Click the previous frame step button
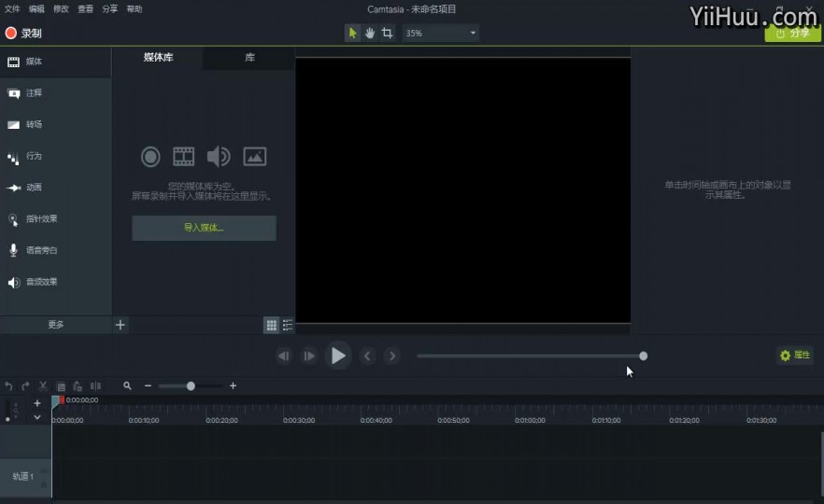The height and width of the screenshot is (504, 824). [x=284, y=356]
